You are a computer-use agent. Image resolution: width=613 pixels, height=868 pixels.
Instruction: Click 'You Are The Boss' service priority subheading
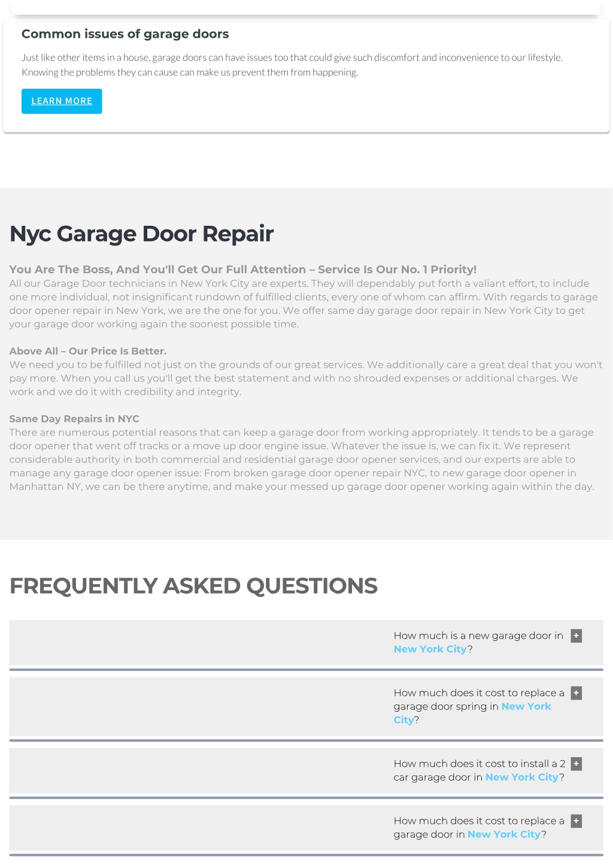point(243,270)
